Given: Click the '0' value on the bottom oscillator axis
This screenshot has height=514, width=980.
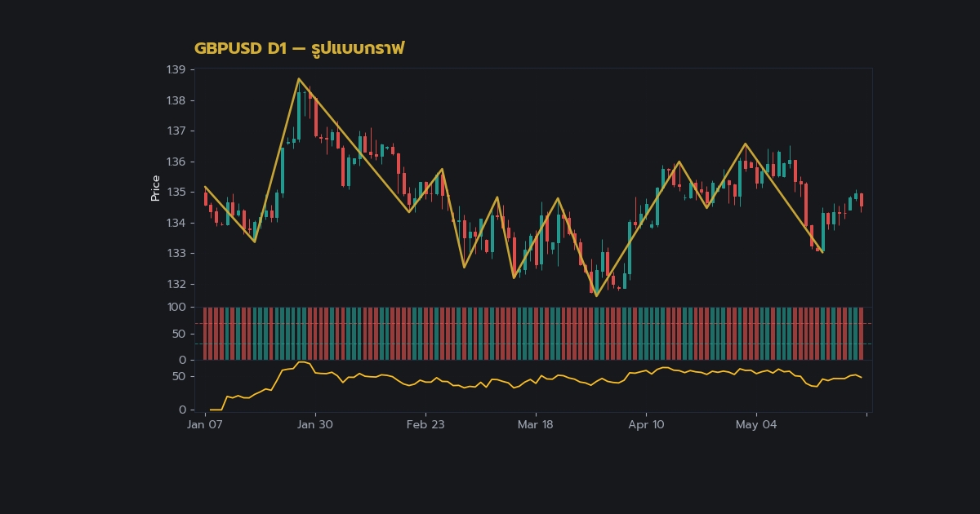Looking at the screenshot, I should coord(182,410).
